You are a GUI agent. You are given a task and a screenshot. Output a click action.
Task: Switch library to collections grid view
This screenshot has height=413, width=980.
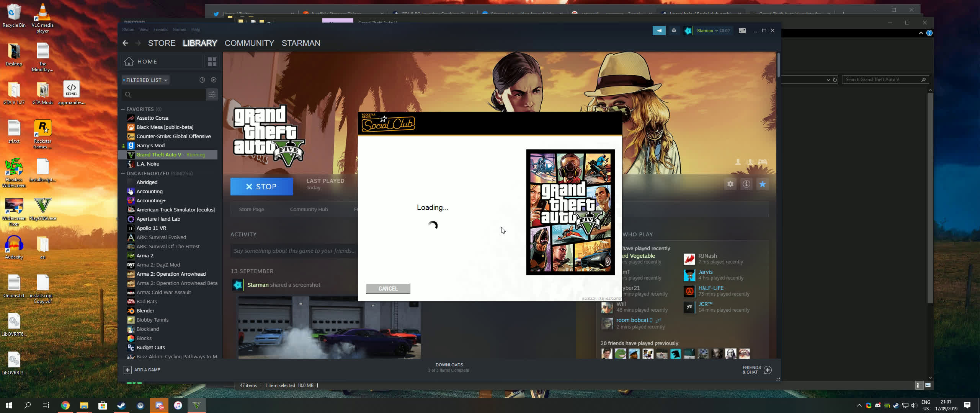[x=212, y=62]
